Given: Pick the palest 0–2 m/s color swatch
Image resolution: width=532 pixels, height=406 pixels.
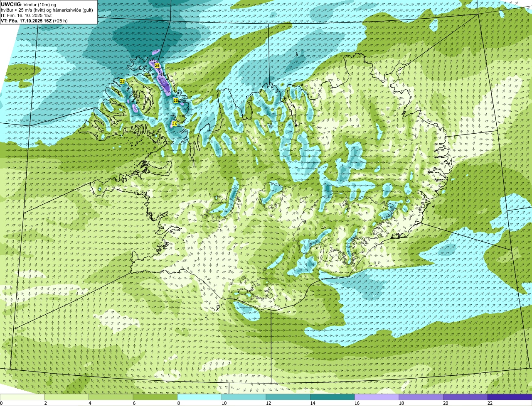Looking at the screenshot, I should [22, 397].
